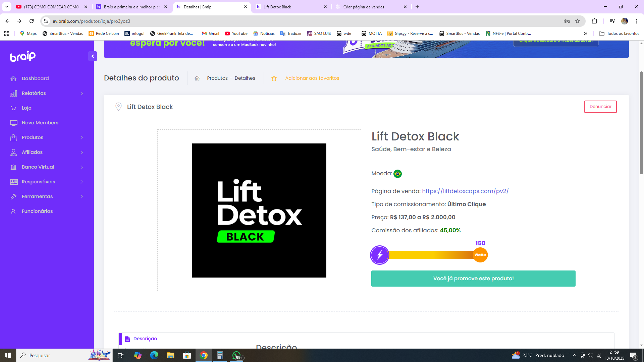Click the Braip logo in sidebar
Viewport: 644px width, 362px height.
[23, 56]
